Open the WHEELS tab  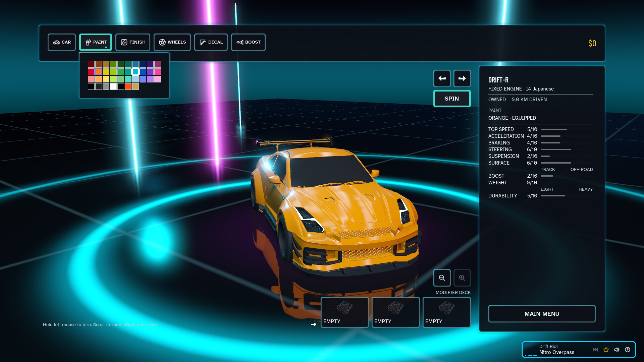(172, 42)
